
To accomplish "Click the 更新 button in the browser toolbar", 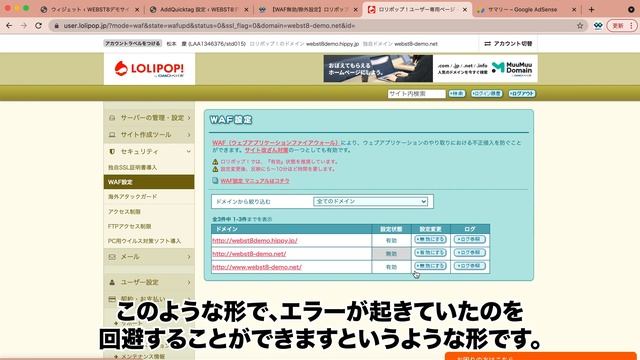I will [x=618, y=26].
